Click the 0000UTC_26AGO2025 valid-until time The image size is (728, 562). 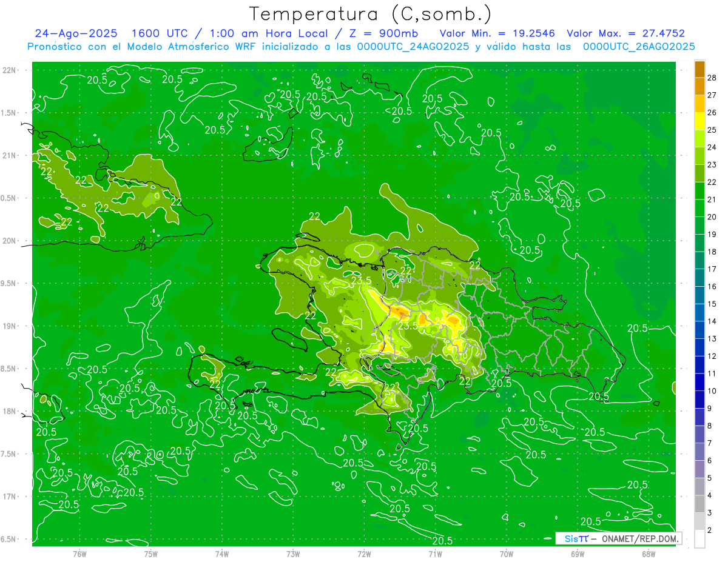(x=639, y=47)
